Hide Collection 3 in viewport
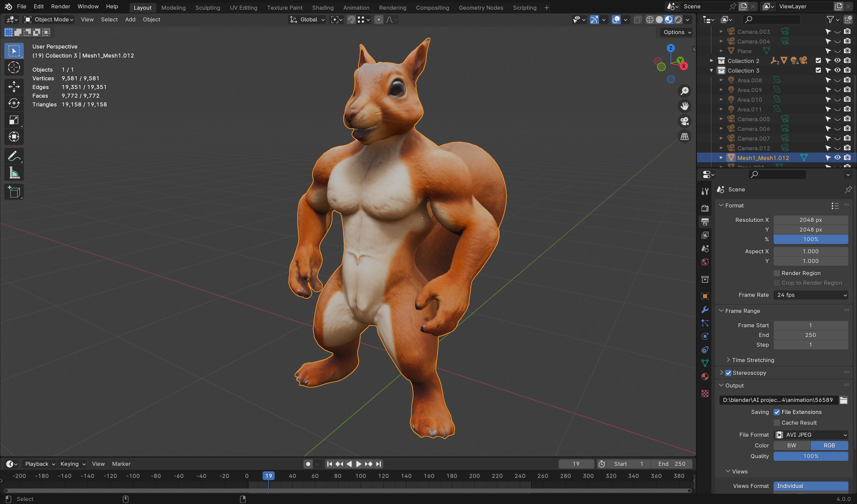This screenshot has width=857, height=504. (x=838, y=70)
